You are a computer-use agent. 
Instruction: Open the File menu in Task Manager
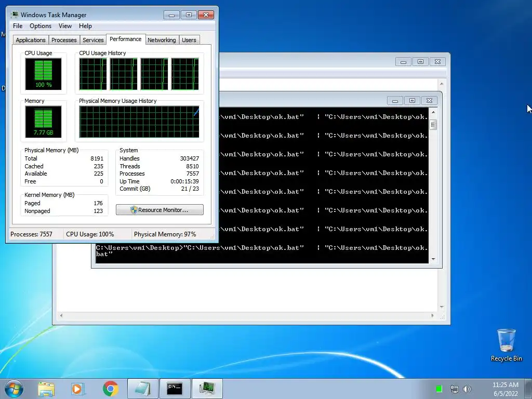[x=18, y=26]
